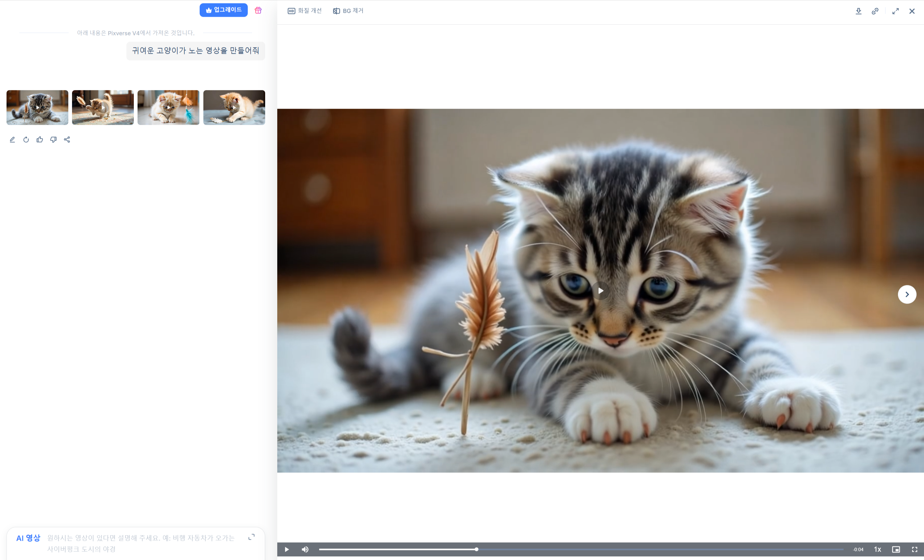Like the result with thumbs up
This screenshot has height=560, width=924.
40,139
